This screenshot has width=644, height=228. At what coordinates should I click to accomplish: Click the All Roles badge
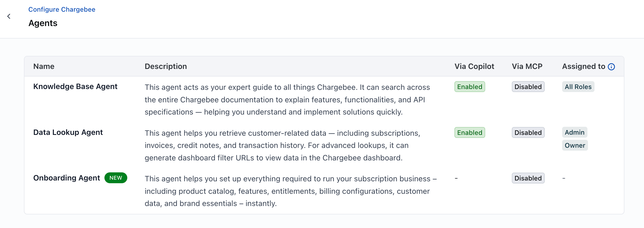(578, 87)
